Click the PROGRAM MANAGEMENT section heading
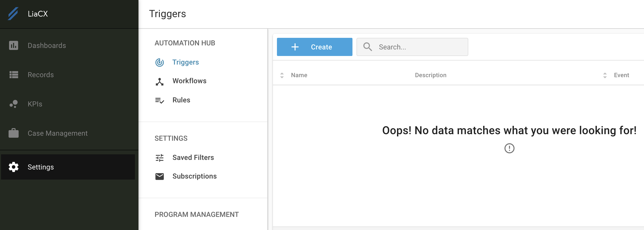Viewport: 644px width, 230px height. [197, 215]
